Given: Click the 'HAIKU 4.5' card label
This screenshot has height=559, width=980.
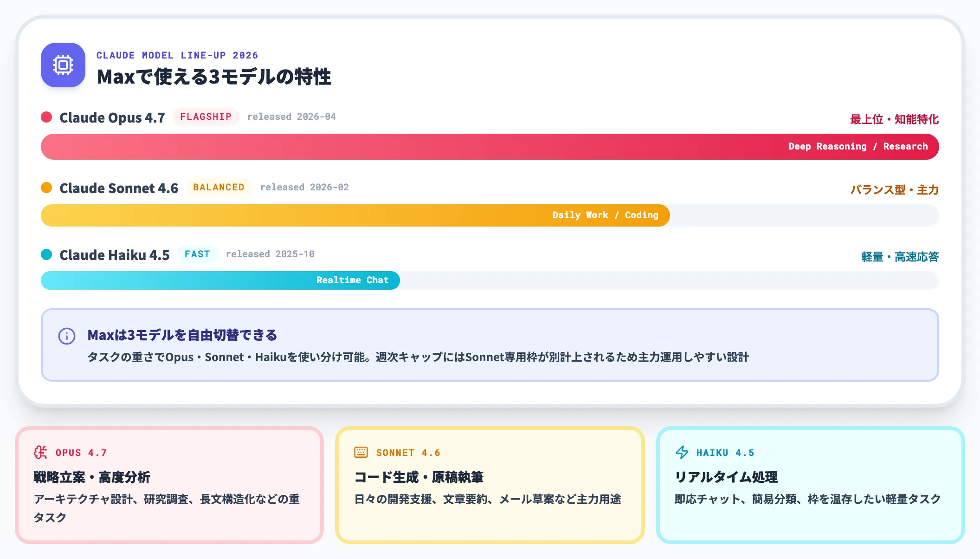Looking at the screenshot, I should pyautogui.click(x=726, y=453).
